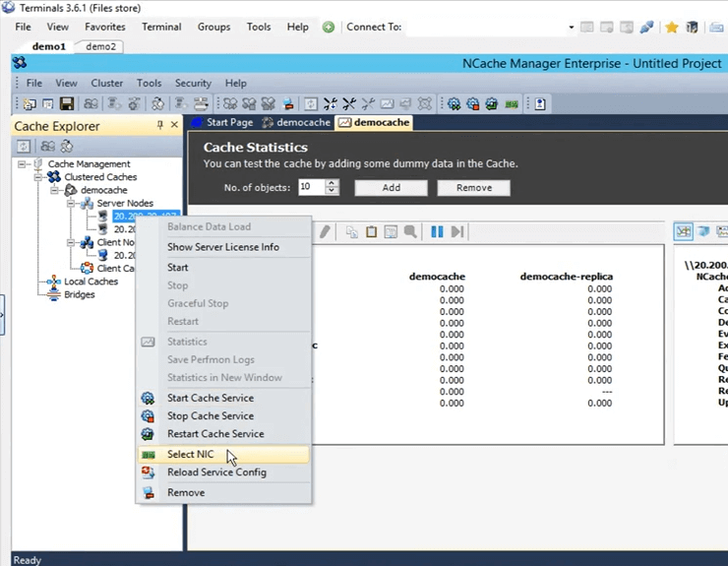Click the Remove button for dummy objects

[473, 188]
